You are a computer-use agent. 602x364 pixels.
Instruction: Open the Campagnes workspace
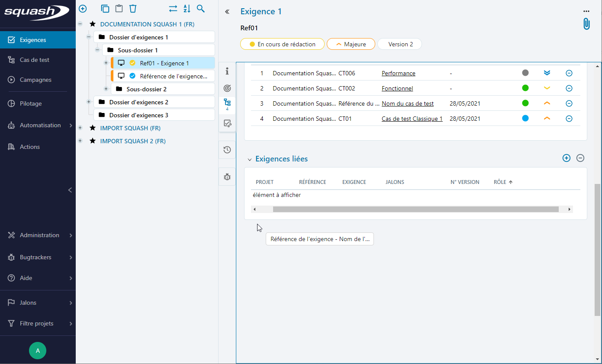click(35, 80)
